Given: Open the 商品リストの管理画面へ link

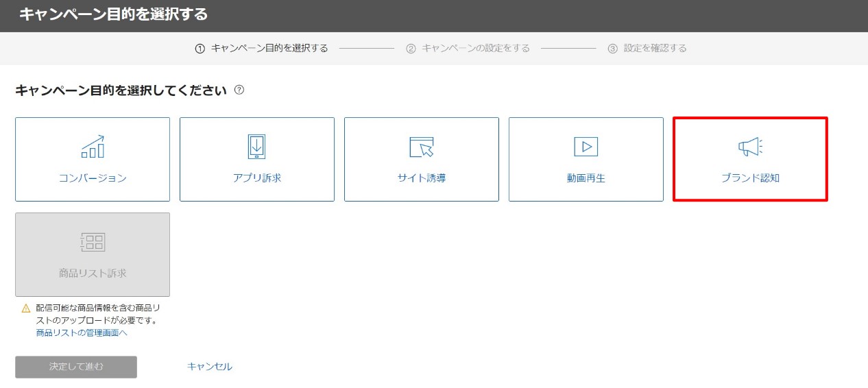Looking at the screenshot, I should [x=82, y=333].
